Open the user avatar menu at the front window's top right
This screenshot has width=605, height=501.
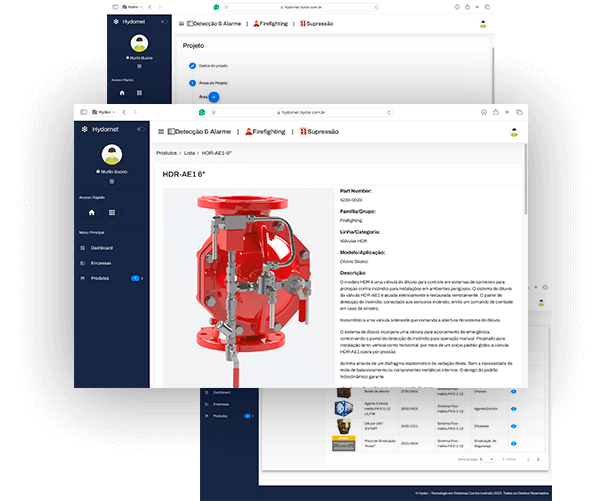514,132
